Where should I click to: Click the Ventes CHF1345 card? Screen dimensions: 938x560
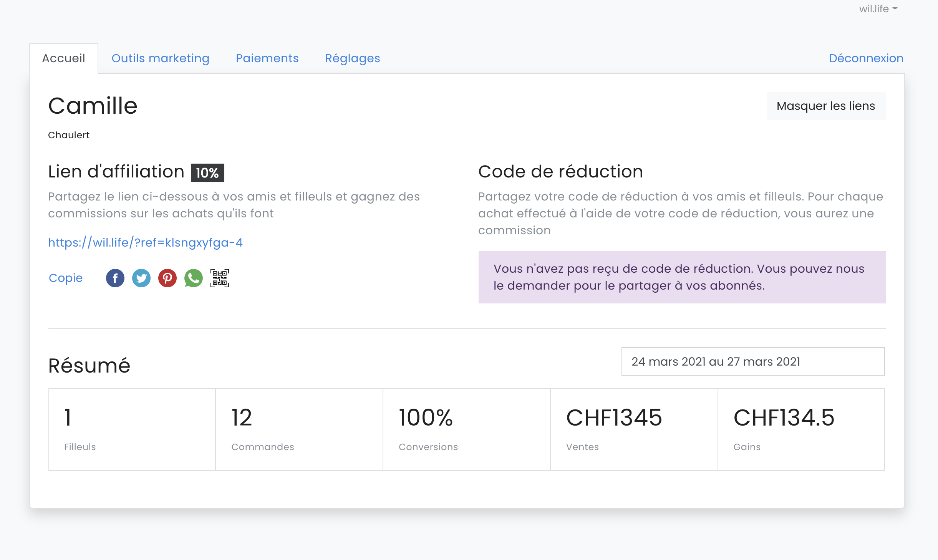634,429
